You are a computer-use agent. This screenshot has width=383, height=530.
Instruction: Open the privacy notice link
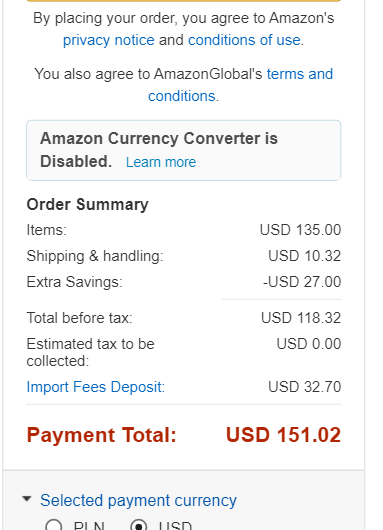coord(109,41)
